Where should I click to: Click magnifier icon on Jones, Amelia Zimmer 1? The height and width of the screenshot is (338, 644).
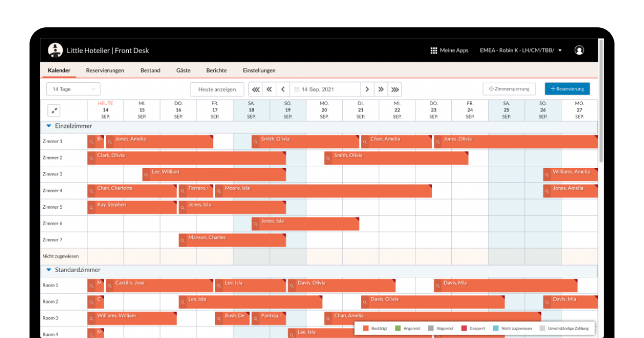(x=110, y=142)
